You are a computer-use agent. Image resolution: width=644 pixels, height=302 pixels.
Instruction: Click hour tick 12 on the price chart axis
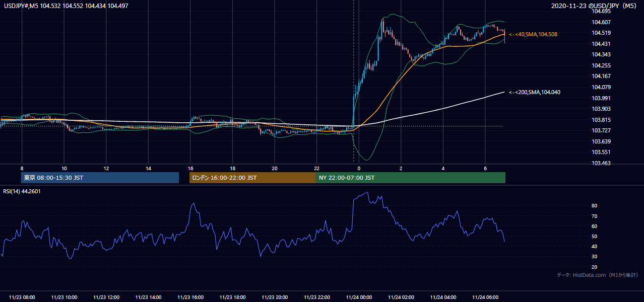[106, 168]
